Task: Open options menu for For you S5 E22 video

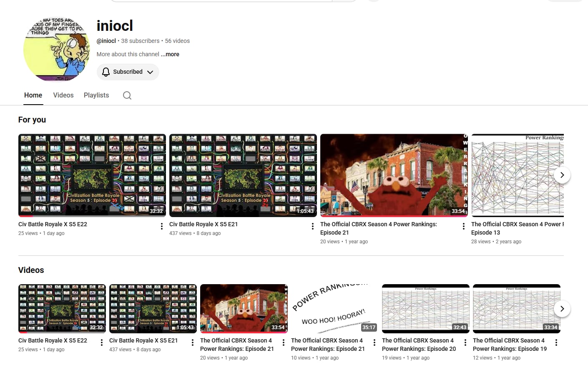Action: tap(162, 226)
